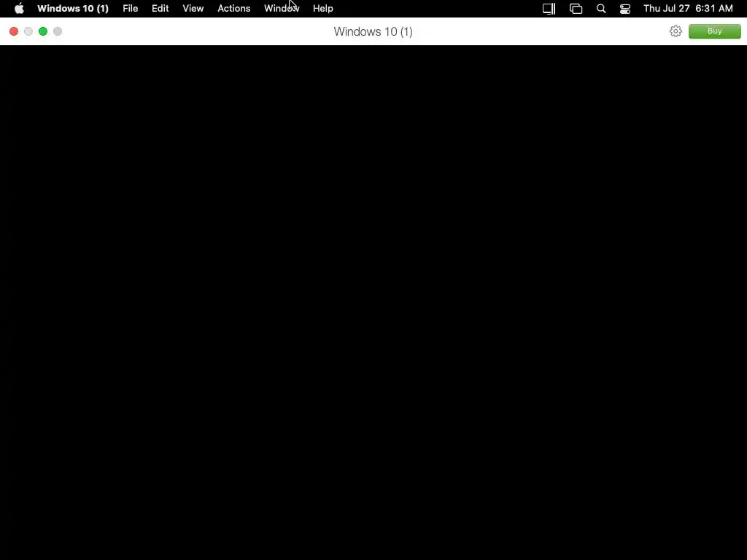The height and width of the screenshot is (560, 747).
Task: Open the View menu
Action: point(193,9)
